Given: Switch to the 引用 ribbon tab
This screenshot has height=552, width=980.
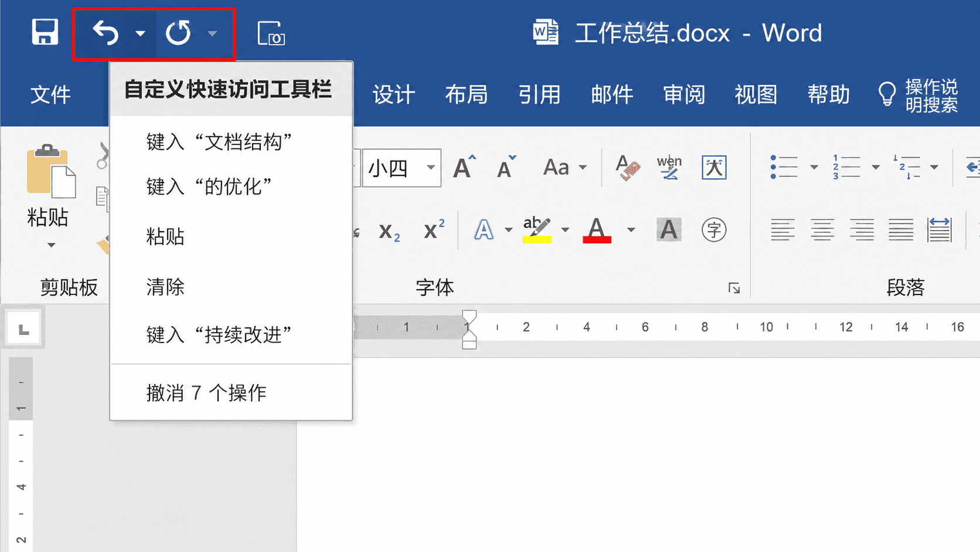Looking at the screenshot, I should point(539,94).
